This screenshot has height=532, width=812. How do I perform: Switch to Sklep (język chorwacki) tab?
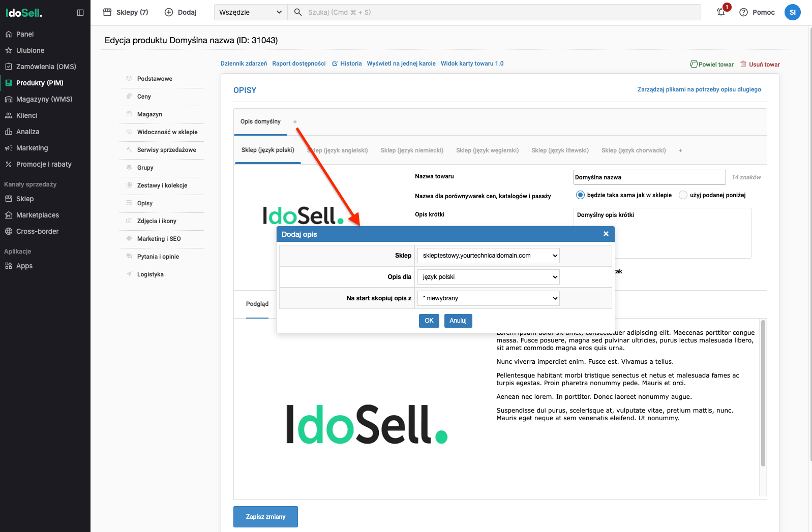(634, 150)
